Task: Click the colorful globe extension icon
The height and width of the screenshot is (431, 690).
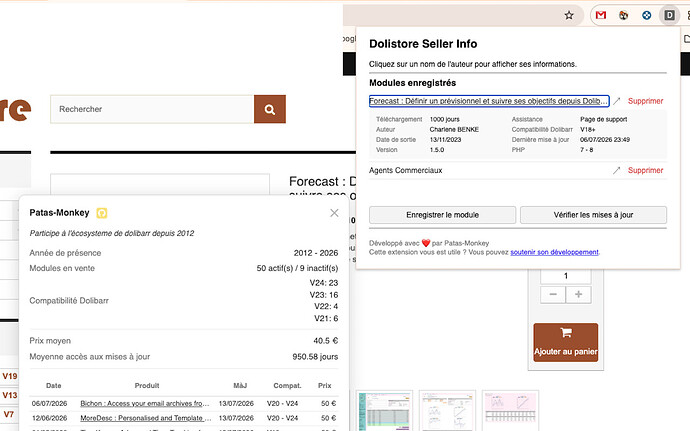Action: [624, 15]
